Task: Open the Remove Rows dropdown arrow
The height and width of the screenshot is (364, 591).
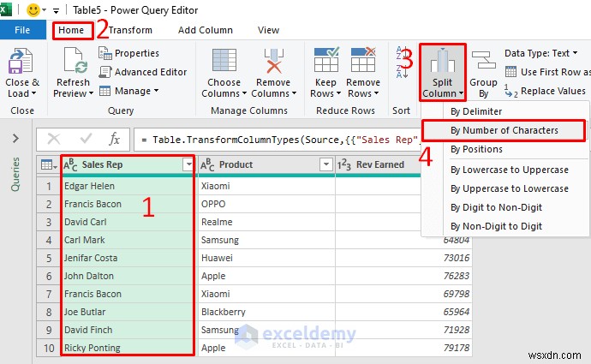Action: tap(376, 93)
